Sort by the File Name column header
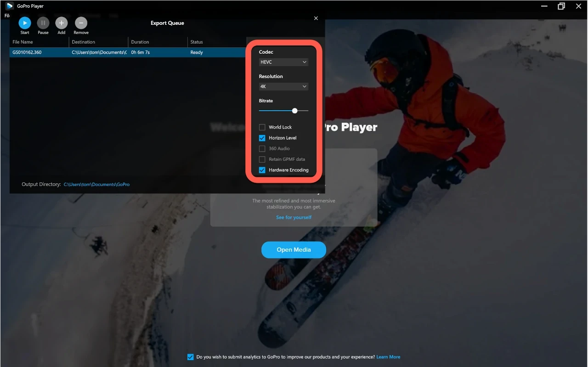 [x=40, y=42]
